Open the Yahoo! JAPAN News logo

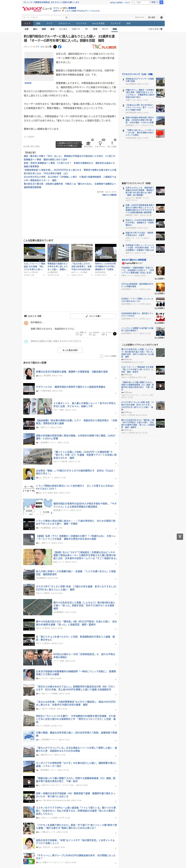tap(37, 9)
